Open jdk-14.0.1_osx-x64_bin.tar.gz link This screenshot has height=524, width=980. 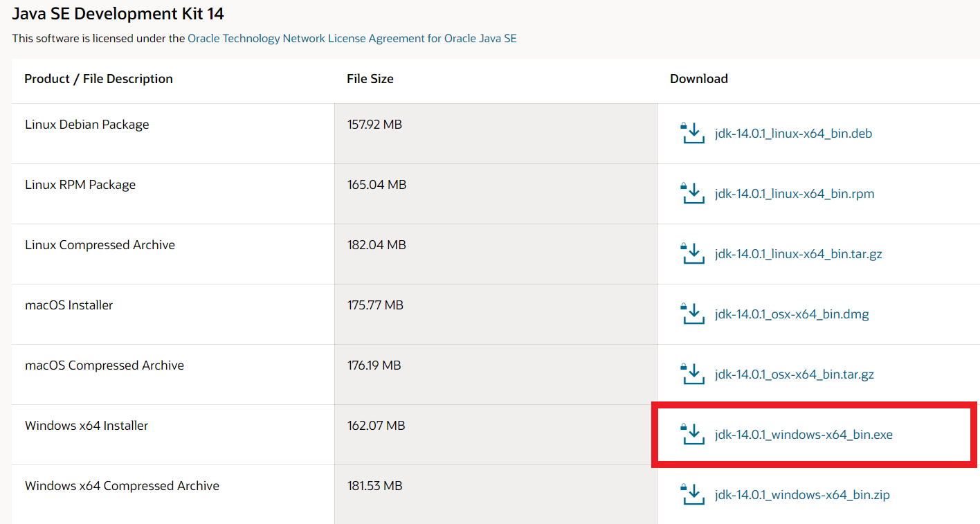click(x=795, y=374)
